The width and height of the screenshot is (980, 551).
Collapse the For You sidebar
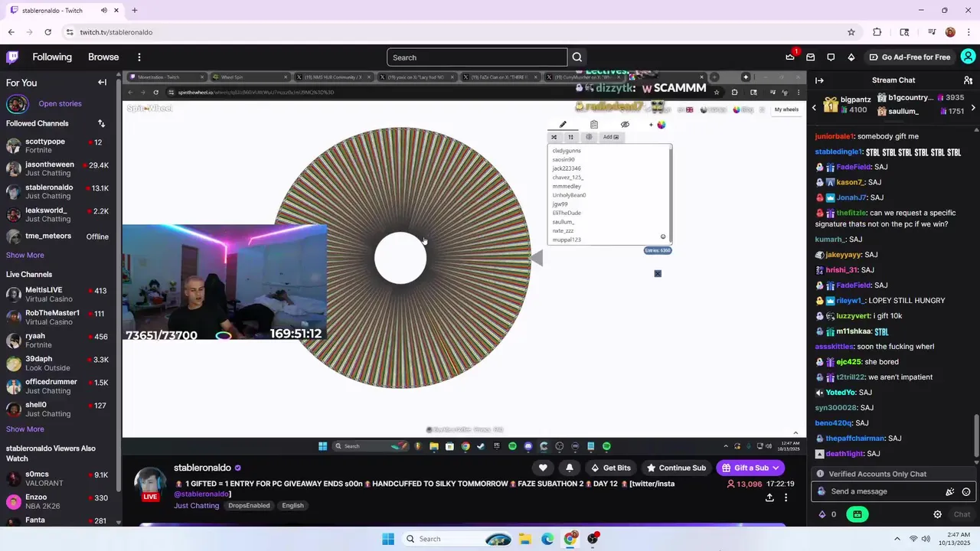pos(102,83)
